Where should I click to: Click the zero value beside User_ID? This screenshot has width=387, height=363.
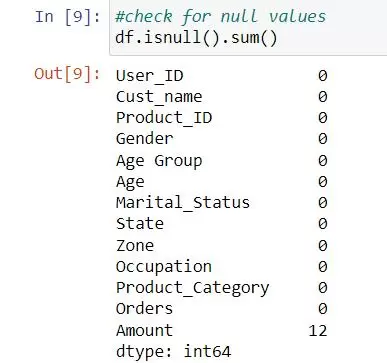click(x=322, y=76)
